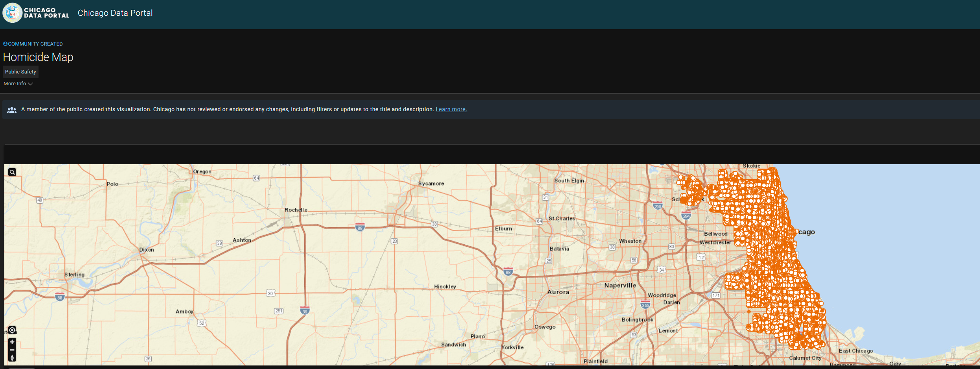The image size is (980, 369).
Task: Click the Bellwood label on the map
Action: (x=716, y=234)
